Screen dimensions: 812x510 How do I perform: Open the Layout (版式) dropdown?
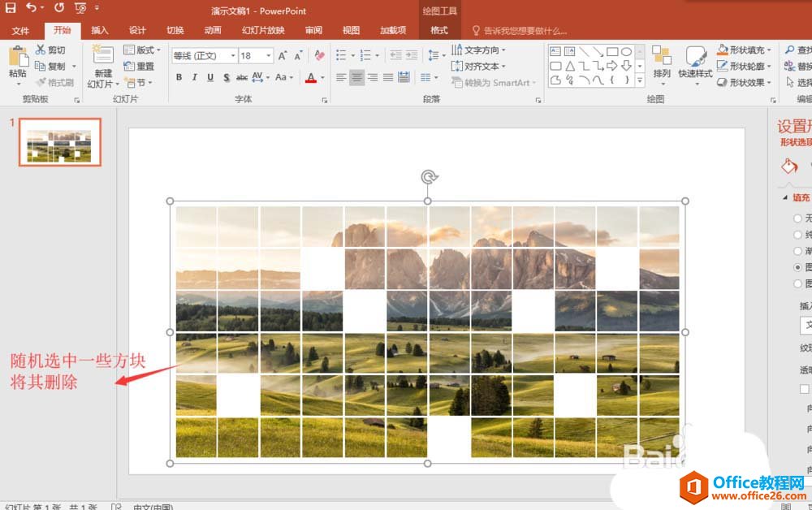142,50
